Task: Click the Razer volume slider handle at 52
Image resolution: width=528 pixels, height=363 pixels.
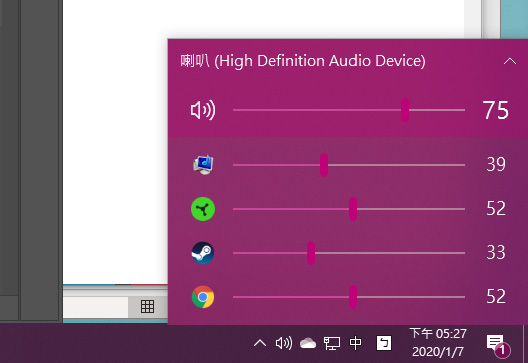Action: coord(353,209)
